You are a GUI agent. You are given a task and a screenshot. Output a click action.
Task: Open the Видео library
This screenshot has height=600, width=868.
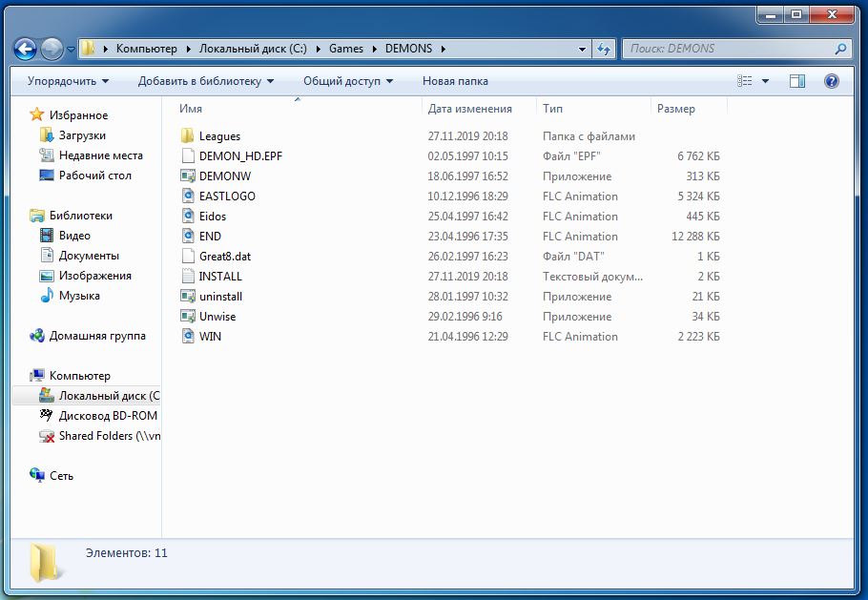coord(74,236)
